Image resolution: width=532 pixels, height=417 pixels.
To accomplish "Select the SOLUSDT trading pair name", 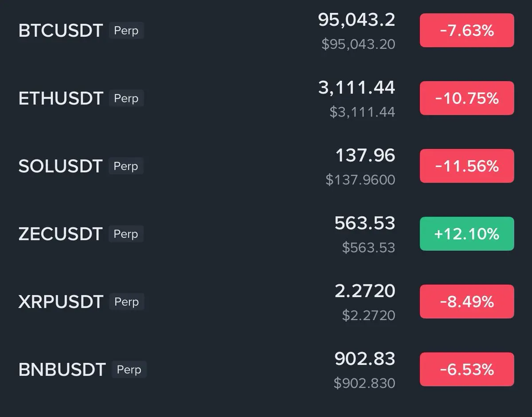I will (x=60, y=166).
